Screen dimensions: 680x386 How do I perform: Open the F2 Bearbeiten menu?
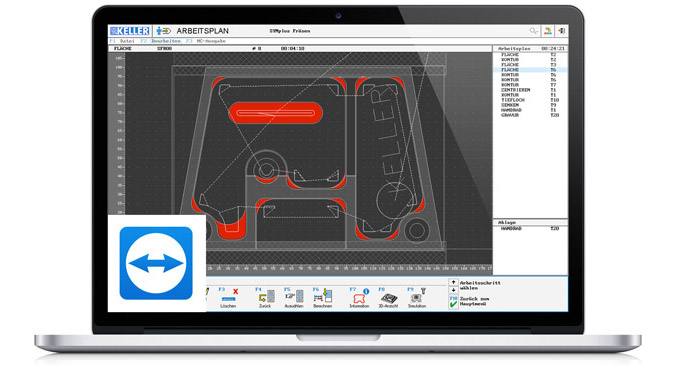(161, 41)
